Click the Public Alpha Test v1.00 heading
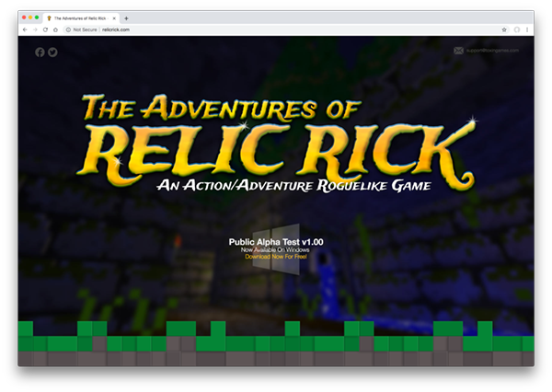 pyautogui.click(x=276, y=242)
